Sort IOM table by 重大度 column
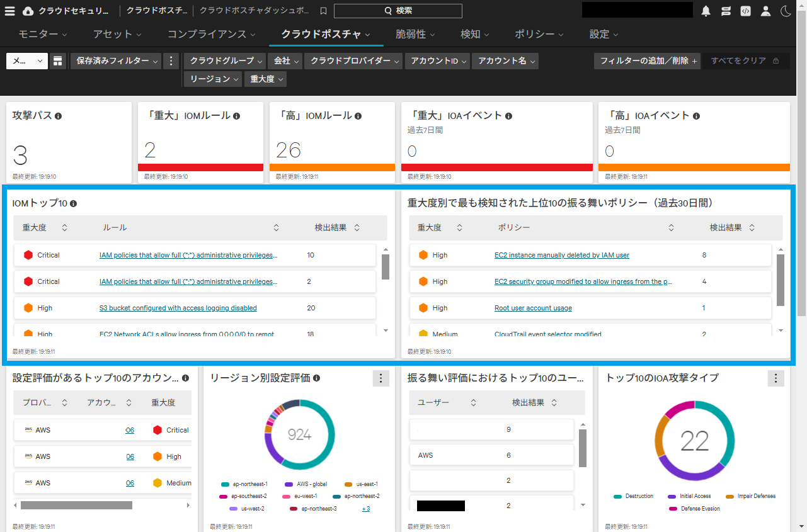 pos(64,227)
